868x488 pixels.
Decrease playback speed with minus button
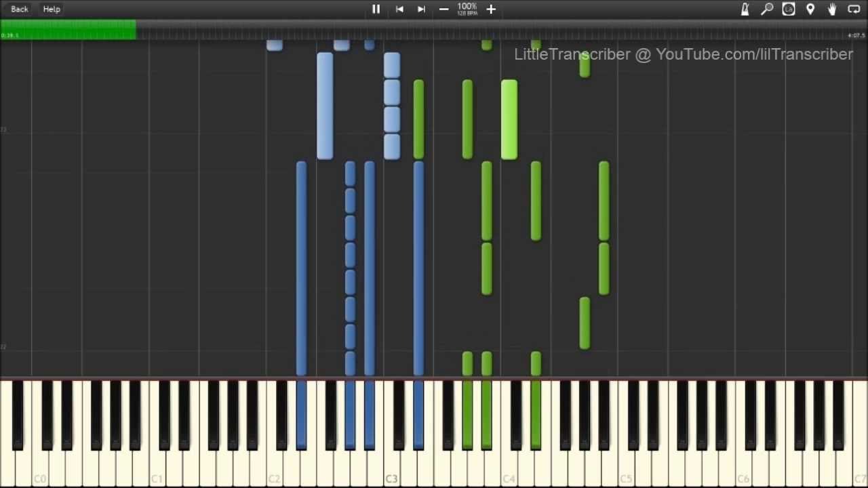coord(443,9)
